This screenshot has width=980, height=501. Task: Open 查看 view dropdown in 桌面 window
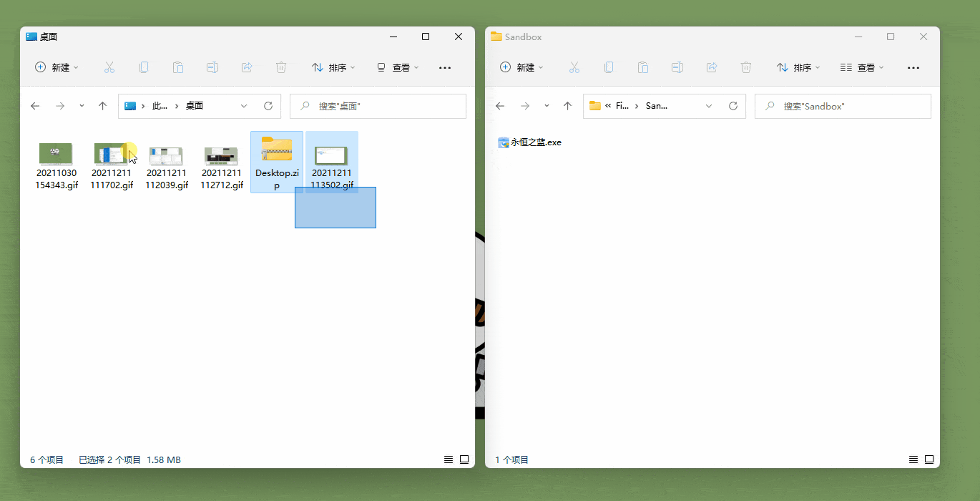398,67
